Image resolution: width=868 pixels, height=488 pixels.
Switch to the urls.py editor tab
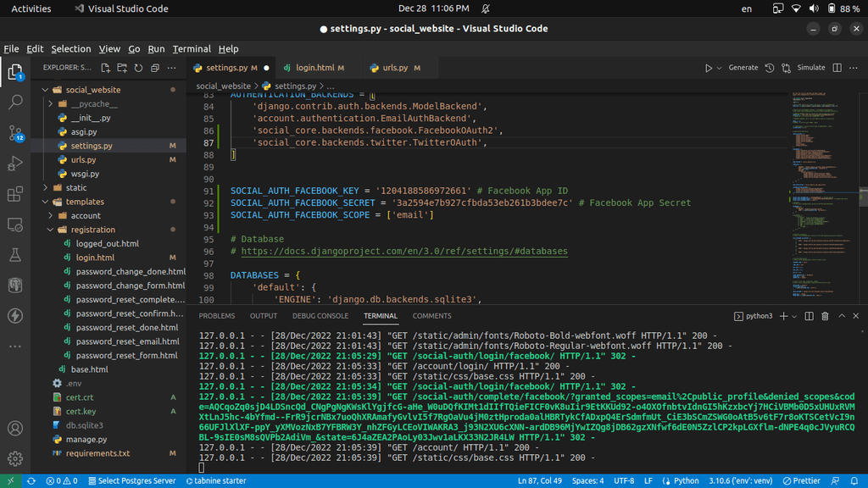(395, 68)
